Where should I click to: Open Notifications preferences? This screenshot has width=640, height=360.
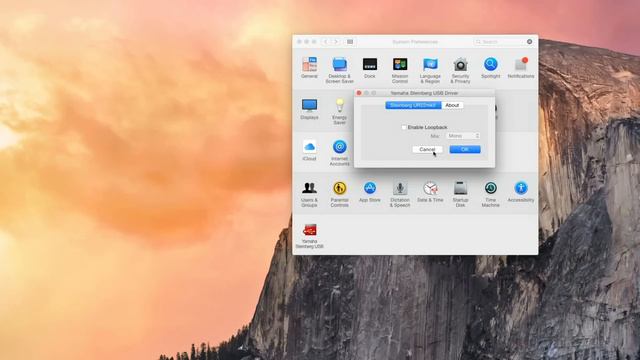point(521,68)
